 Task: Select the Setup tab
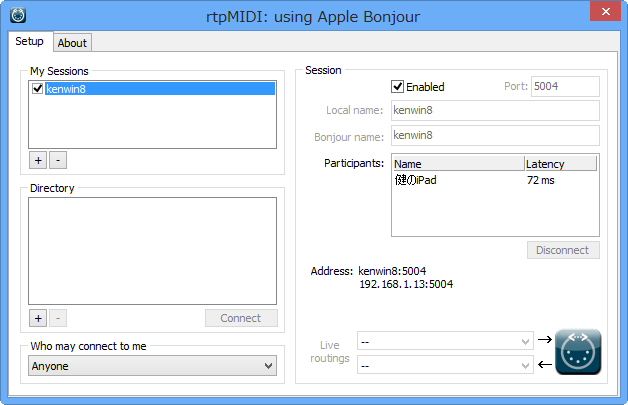coord(30,41)
